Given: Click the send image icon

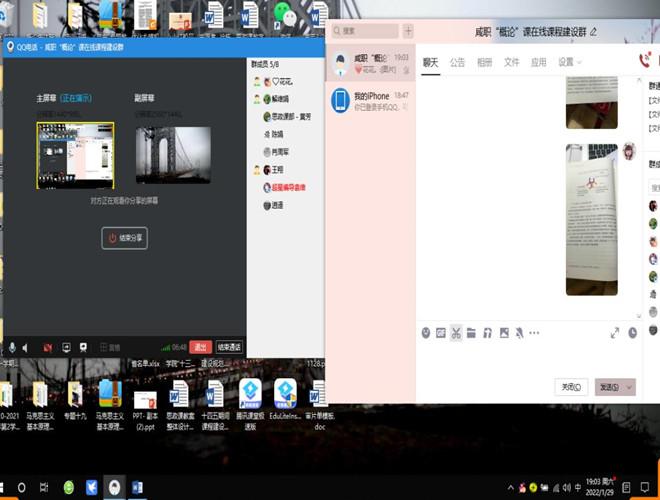Looking at the screenshot, I should 504,332.
